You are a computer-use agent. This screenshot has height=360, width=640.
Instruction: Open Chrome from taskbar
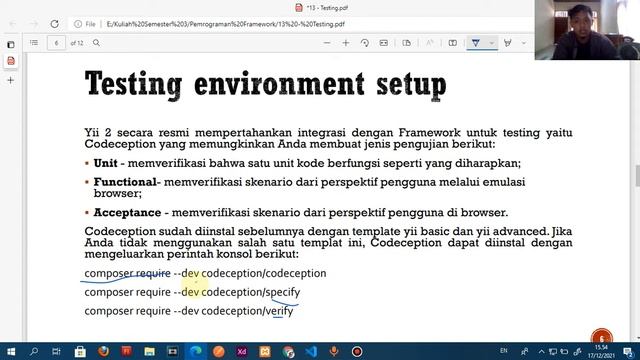click(288, 351)
